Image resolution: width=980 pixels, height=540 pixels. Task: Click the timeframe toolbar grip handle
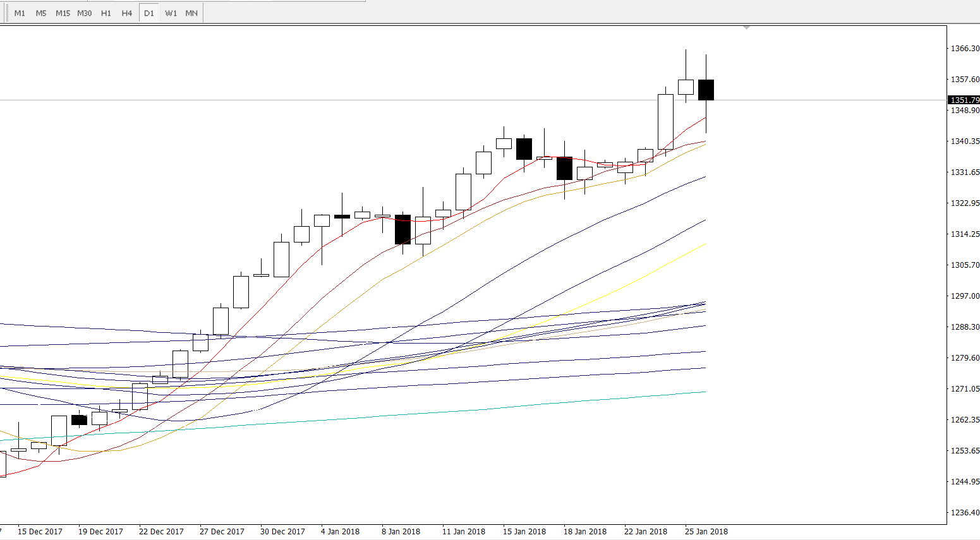click(6, 13)
